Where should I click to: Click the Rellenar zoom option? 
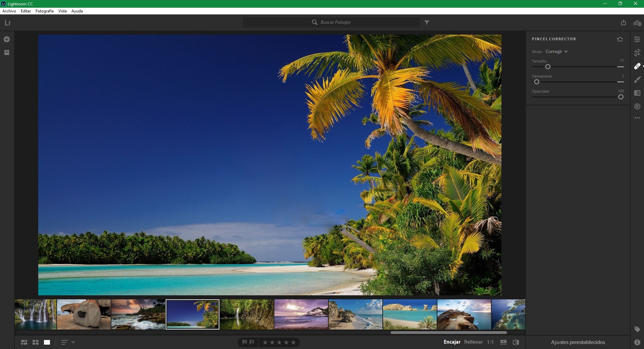473,342
